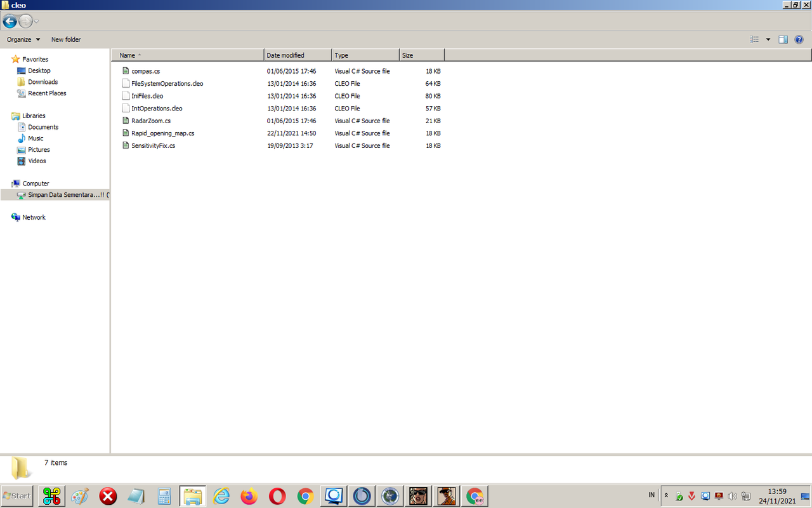
Task: Launch Google Chrome from the taskbar
Action: pyautogui.click(x=306, y=496)
